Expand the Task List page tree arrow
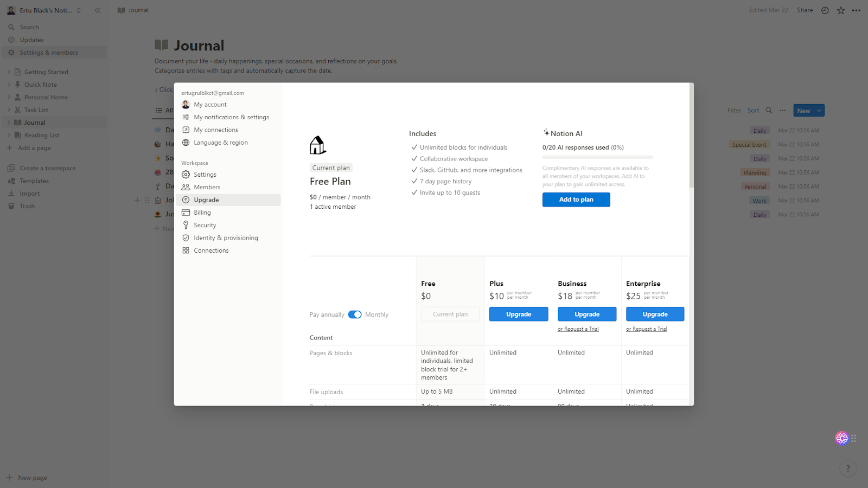This screenshot has height=488, width=868. pyautogui.click(x=9, y=110)
